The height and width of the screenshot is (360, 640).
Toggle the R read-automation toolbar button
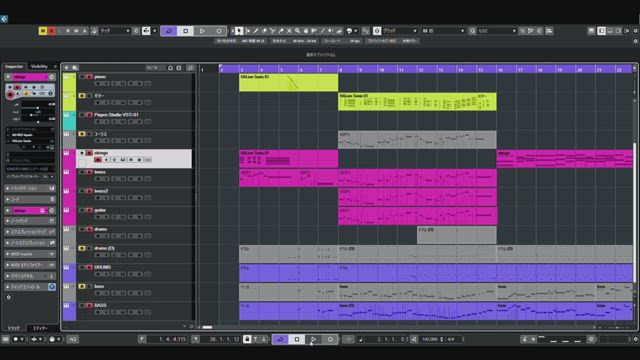[68, 31]
